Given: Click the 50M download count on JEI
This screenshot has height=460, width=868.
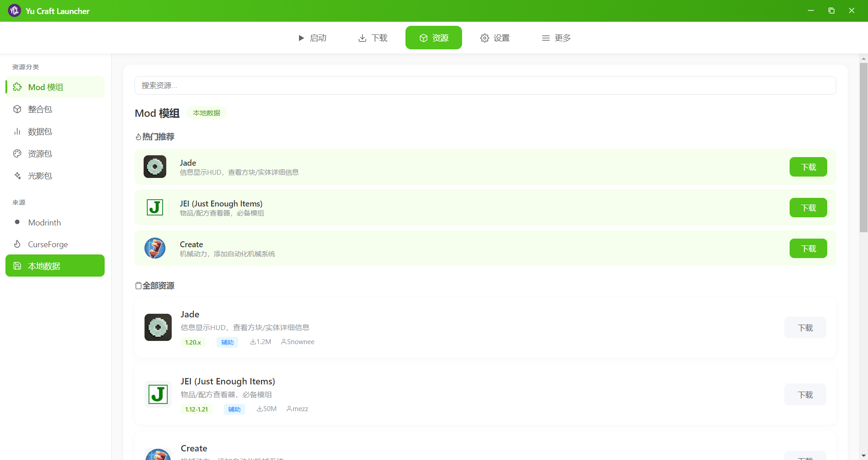Looking at the screenshot, I should click(266, 409).
